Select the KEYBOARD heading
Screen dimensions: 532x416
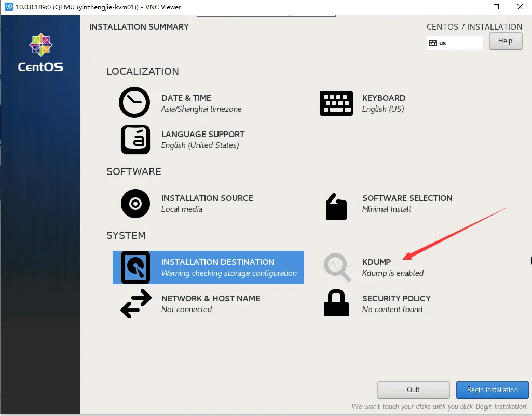tap(384, 98)
